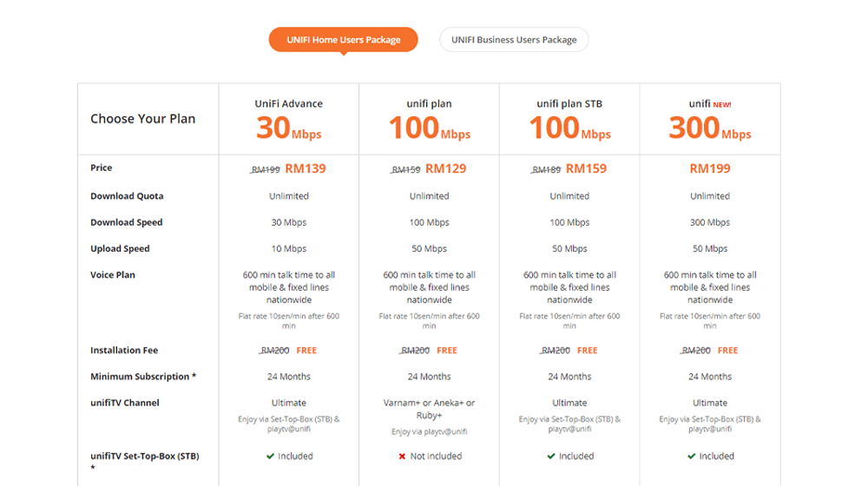This screenshot has width=868, height=486.
Task: Click the Minimum Subscription * row label
Action: [x=143, y=377]
